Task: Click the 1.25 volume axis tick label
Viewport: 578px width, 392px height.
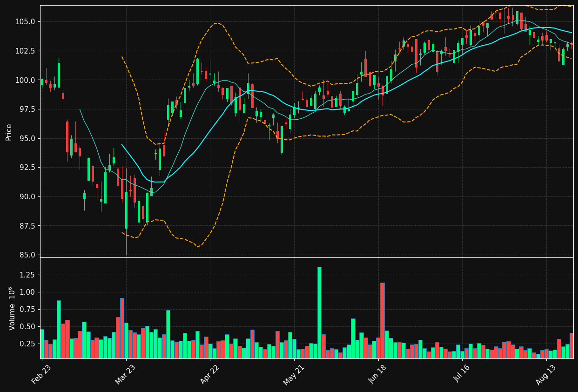Action: tap(28, 275)
